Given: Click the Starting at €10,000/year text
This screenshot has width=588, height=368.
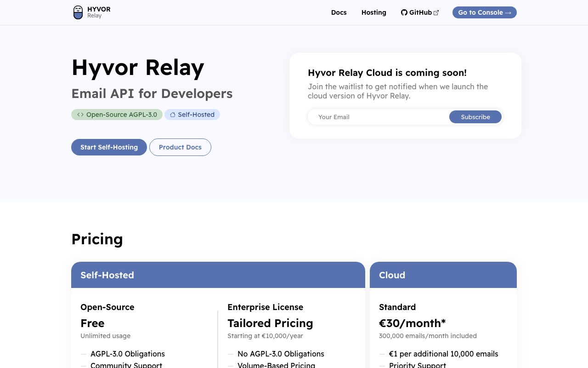Looking at the screenshot, I should tap(266, 336).
